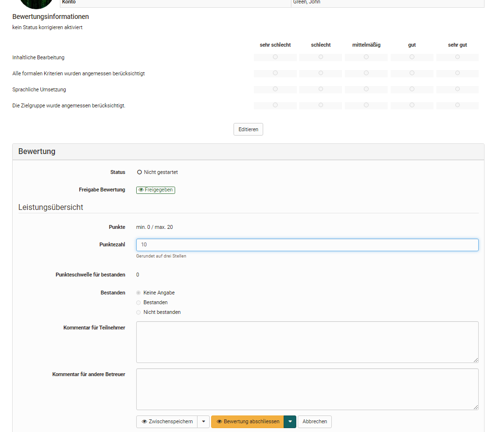Viewport: 504px width, 432px height.
Task: Click in Kommentar für andere Betreuer textarea
Action: click(307, 389)
